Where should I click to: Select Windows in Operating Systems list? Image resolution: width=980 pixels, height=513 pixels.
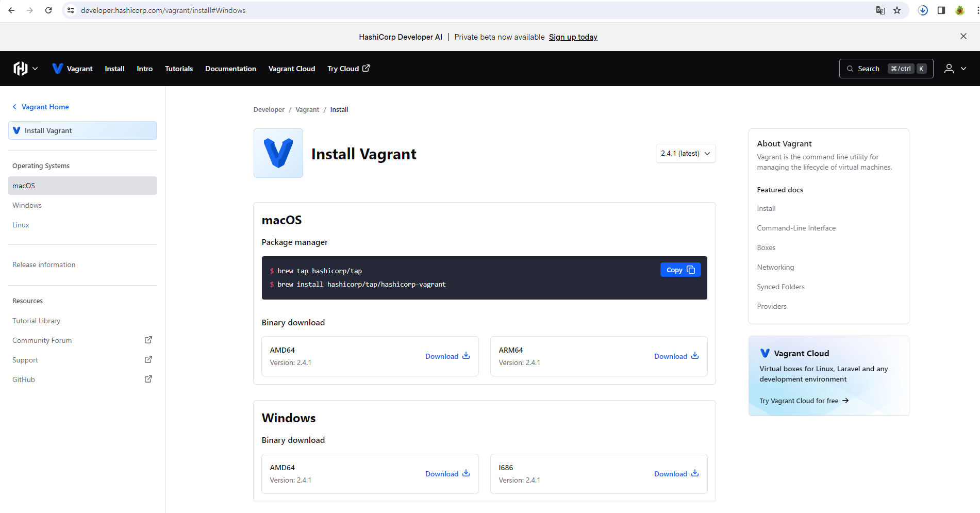[82, 205]
